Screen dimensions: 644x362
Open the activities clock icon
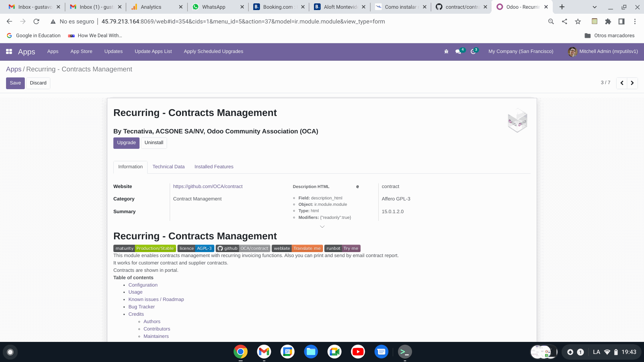click(x=473, y=52)
